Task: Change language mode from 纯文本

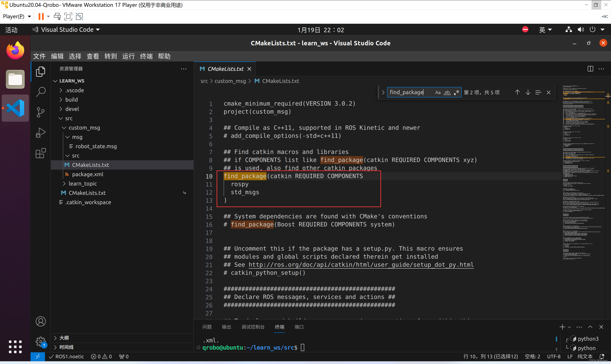Action: pyautogui.click(x=585, y=356)
